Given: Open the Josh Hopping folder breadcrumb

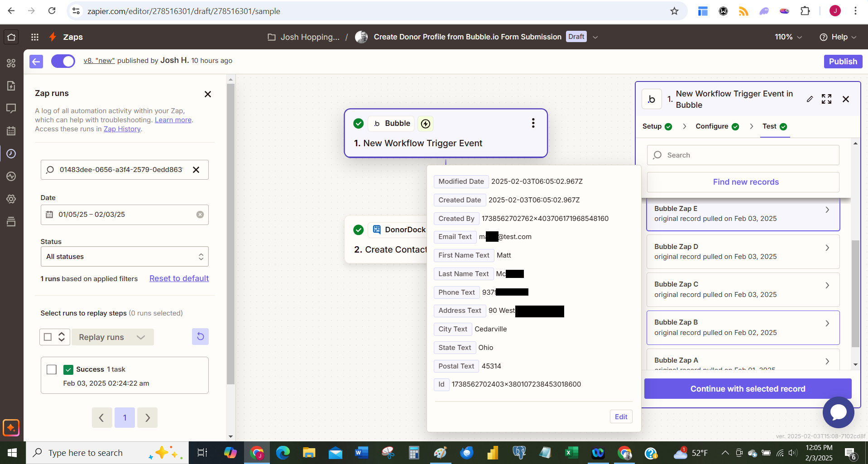Looking at the screenshot, I should 303,37.
